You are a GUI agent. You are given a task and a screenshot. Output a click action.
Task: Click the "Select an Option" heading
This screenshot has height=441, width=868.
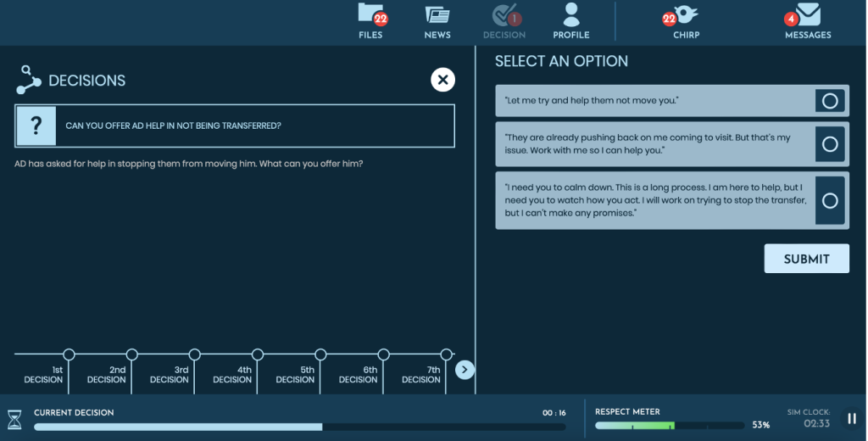coord(561,62)
